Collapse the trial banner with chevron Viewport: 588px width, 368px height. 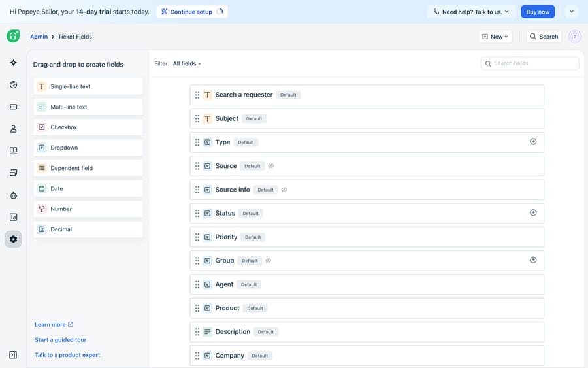(x=572, y=12)
